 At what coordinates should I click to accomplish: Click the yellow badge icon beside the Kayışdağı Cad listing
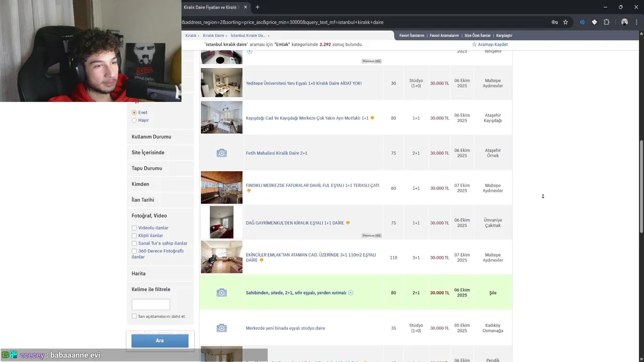click(x=372, y=118)
